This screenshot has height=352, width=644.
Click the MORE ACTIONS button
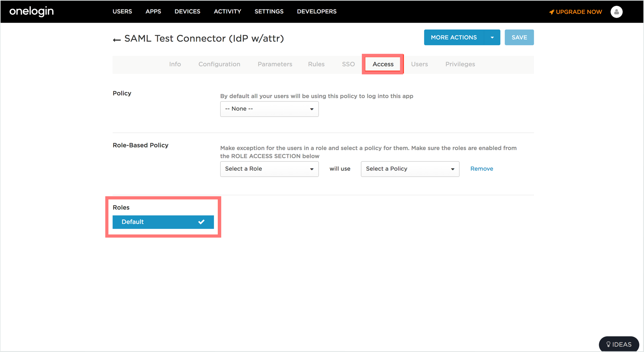[x=454, y=37]
